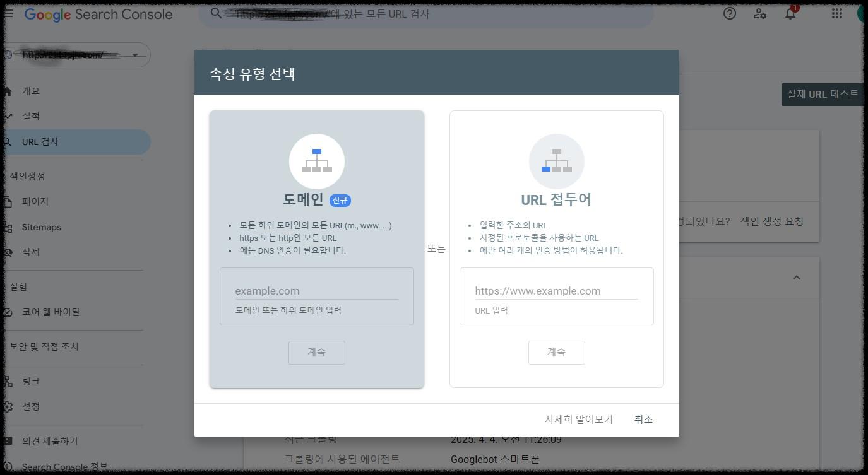Click the 페이지 documents icon
868x475 pixels.
click(7, 202)
